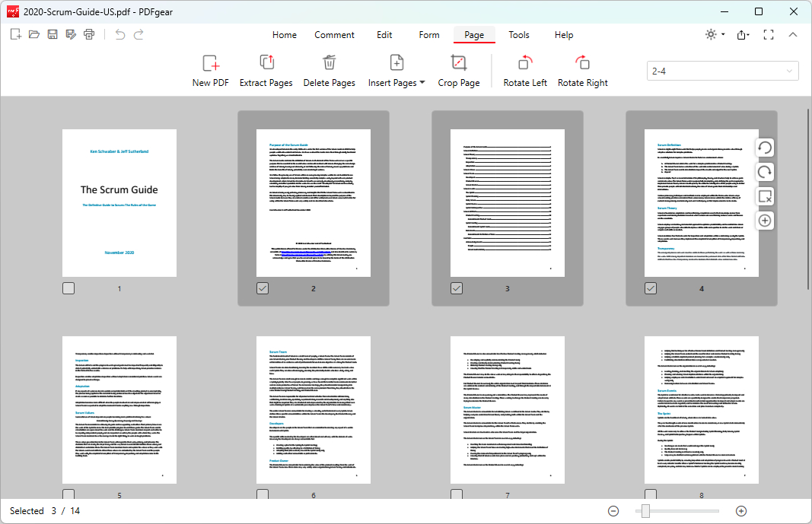Rotate the selected pages left

[x=524, y=70]
